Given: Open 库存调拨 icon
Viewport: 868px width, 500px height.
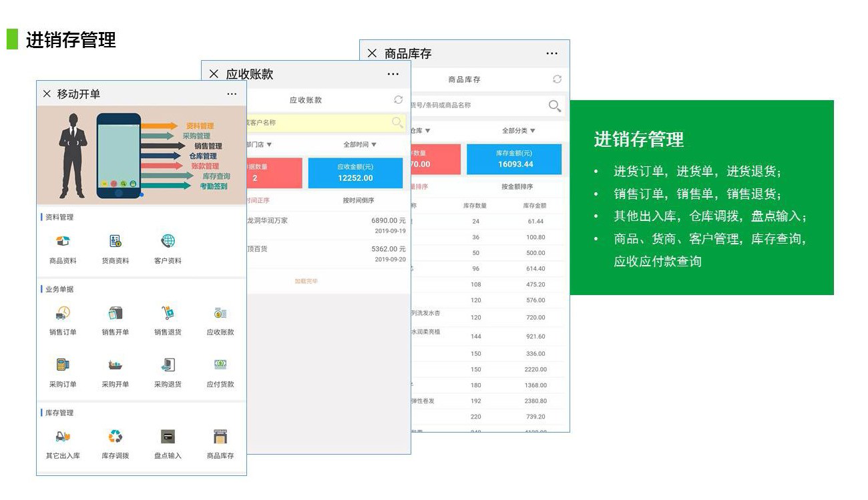Looking at the screenshot, I should [x=116, y=437].
